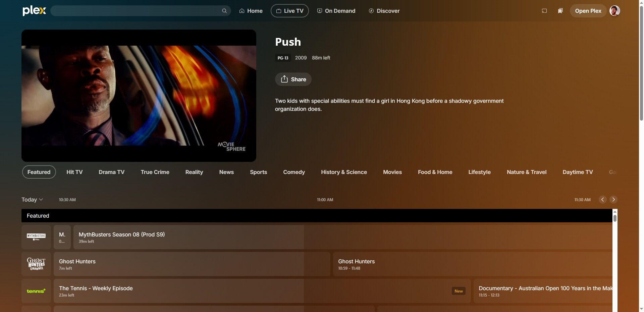644x312 pixels.
Task: Select the History & Science tab
Action: click(x=344, y=172)
